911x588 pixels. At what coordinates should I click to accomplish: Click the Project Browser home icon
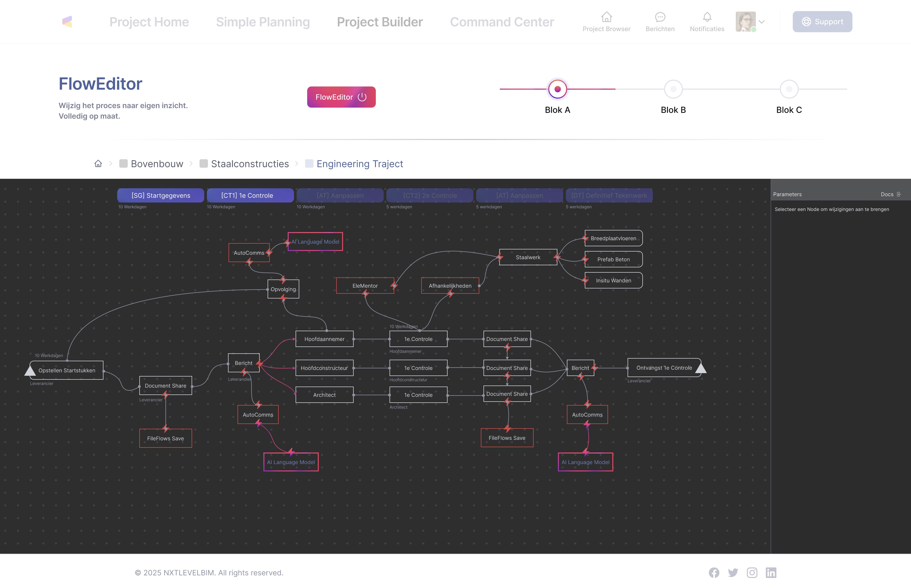pos(606,17)
